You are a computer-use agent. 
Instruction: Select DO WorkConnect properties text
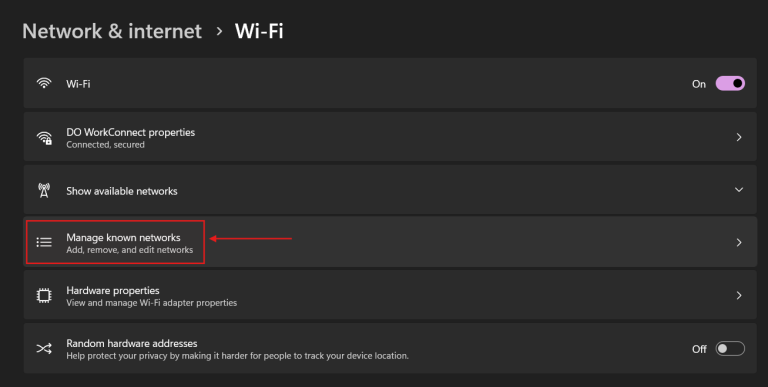tap(131, 132)
